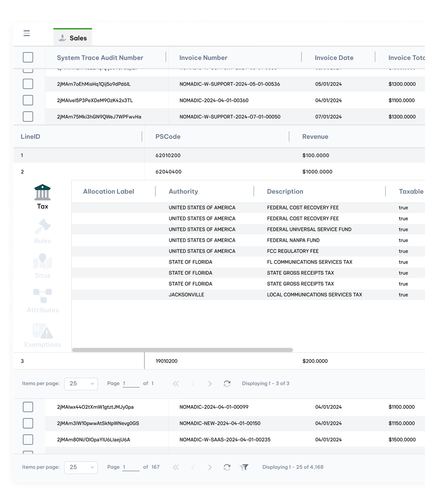Screen dimensions: 425x504
Task: Click the Page number input field
Action: 131,467
